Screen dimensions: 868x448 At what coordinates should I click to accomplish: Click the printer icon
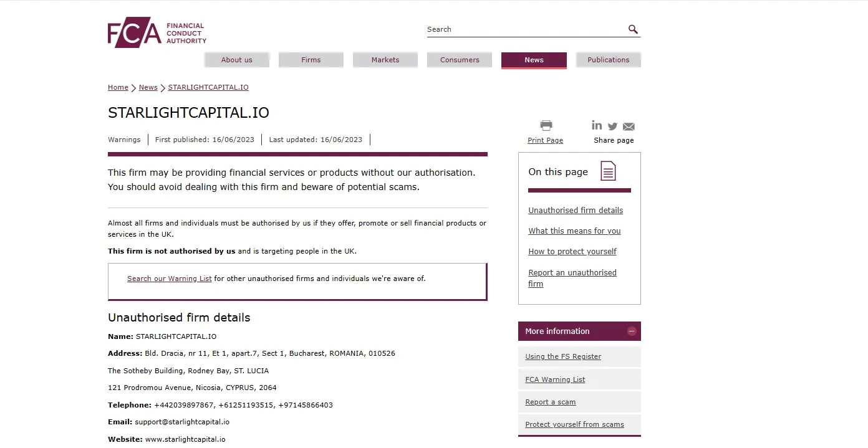(546, 125)
